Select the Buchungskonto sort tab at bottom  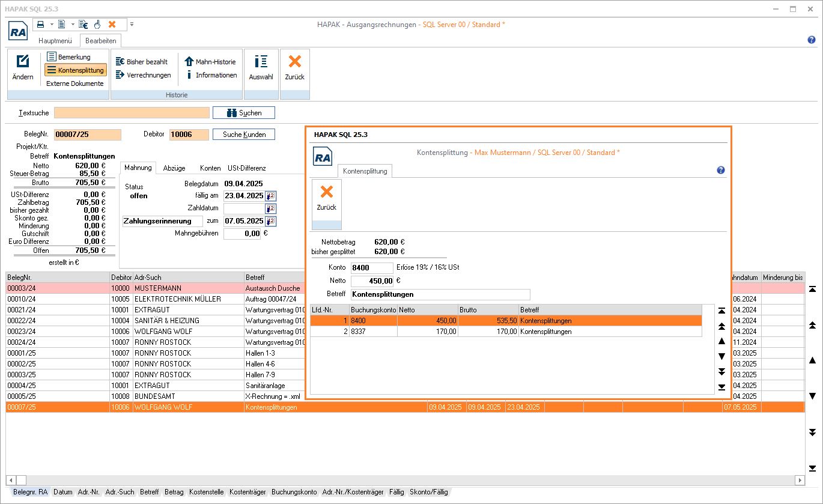click(x=294, y=492)
